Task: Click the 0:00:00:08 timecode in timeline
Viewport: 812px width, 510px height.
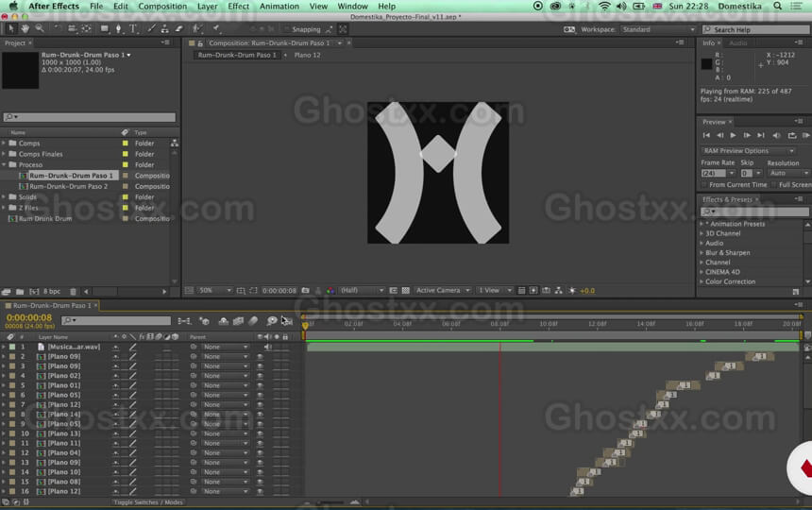Action: tap(29, 317)
